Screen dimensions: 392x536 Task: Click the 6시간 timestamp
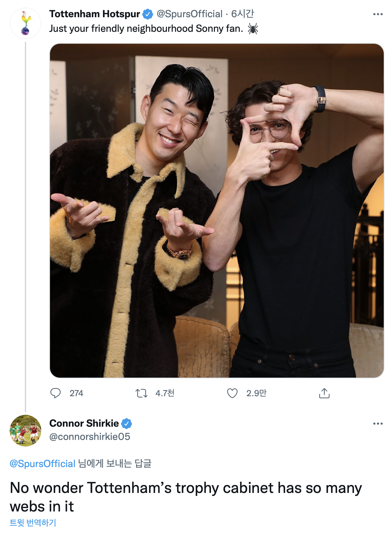click(242, 14)
